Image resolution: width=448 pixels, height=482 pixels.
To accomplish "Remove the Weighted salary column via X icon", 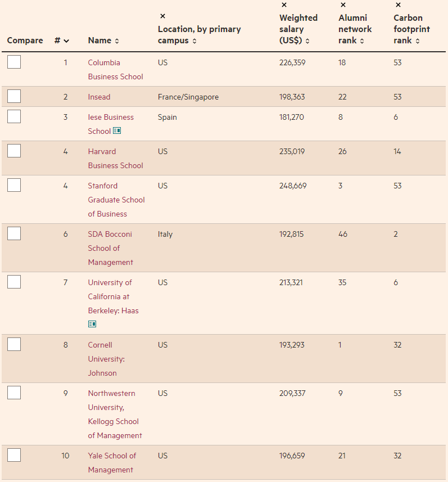I will point(284,4).
